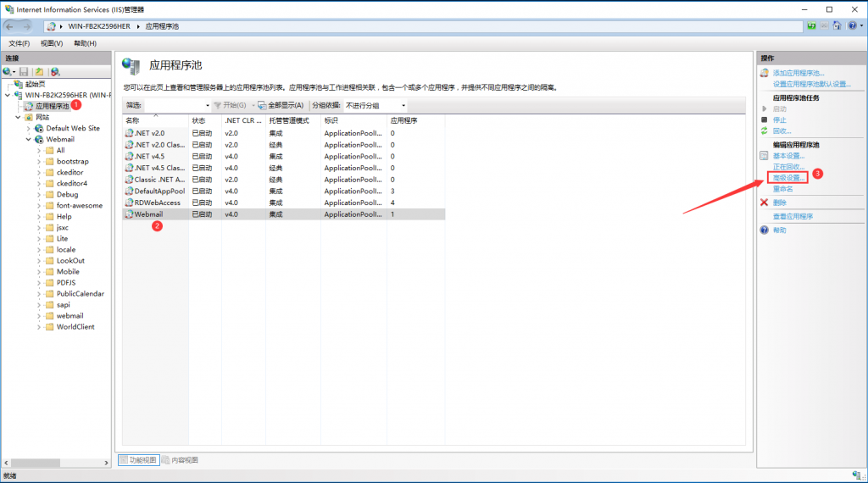Viewport: 868px width, 483px height.
Task: Select the .NET v4.5 Classic pool row
Action: pyautogui.click(x=283, y=168)
